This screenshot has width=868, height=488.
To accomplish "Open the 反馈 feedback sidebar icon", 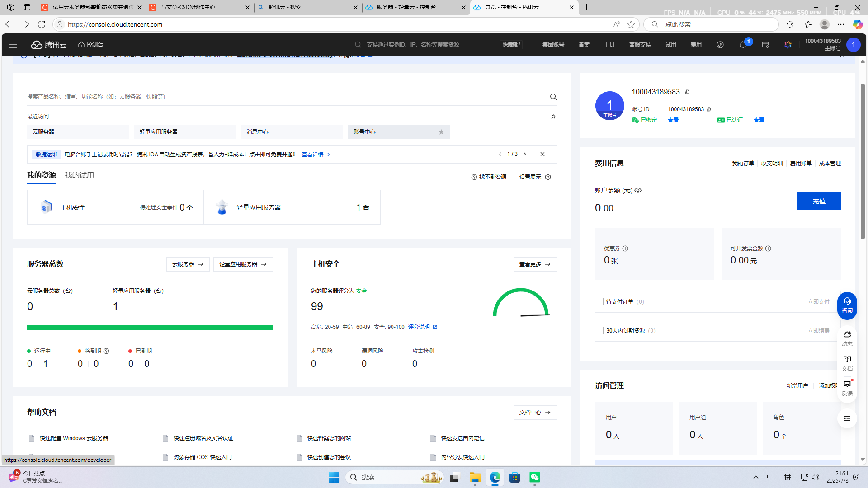I will coord(847,388).
